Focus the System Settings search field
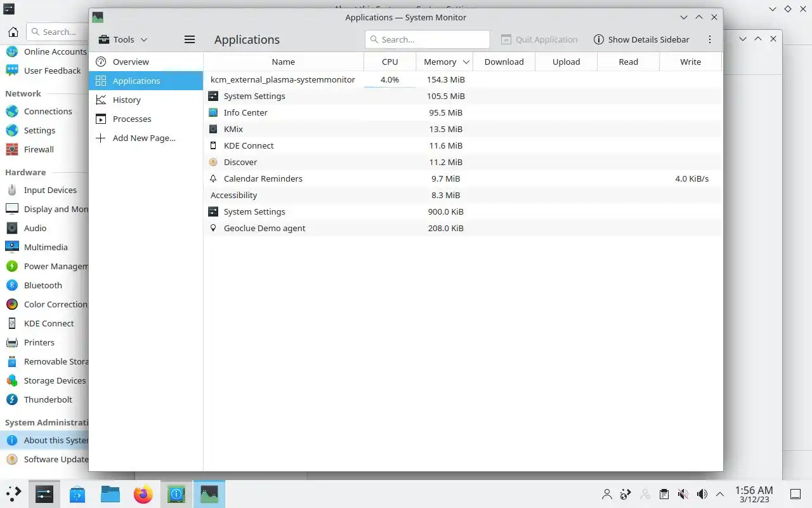 [x=57, y=32]
